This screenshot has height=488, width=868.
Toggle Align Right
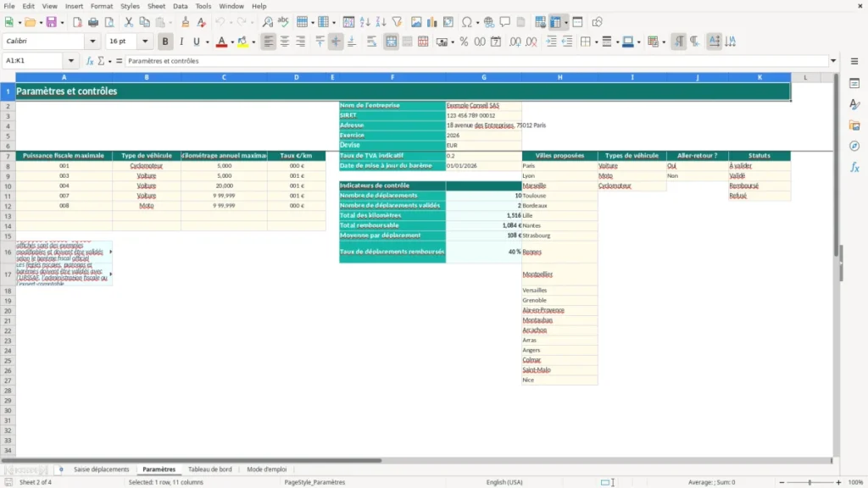301,42
